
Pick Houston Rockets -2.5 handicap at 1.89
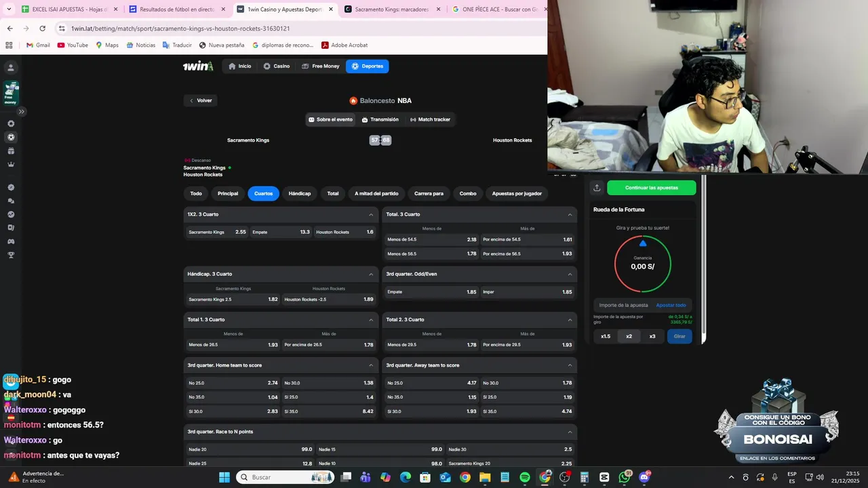[x=329, y=299]
